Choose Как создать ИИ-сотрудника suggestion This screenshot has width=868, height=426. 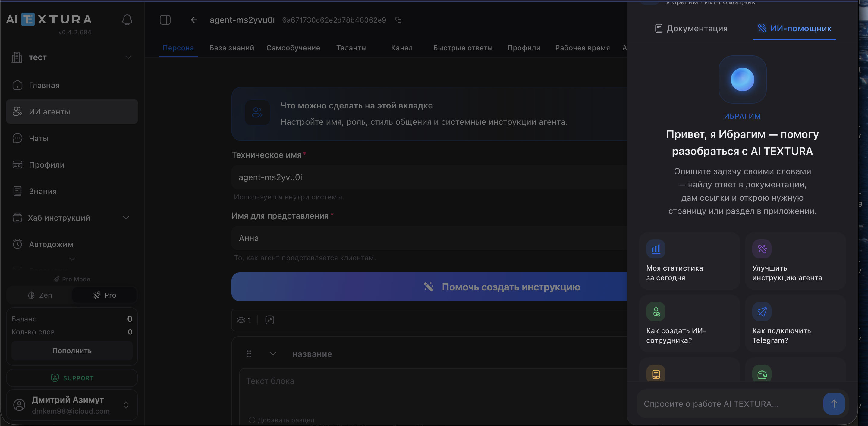pyautogui.click(x=689, y=324)
